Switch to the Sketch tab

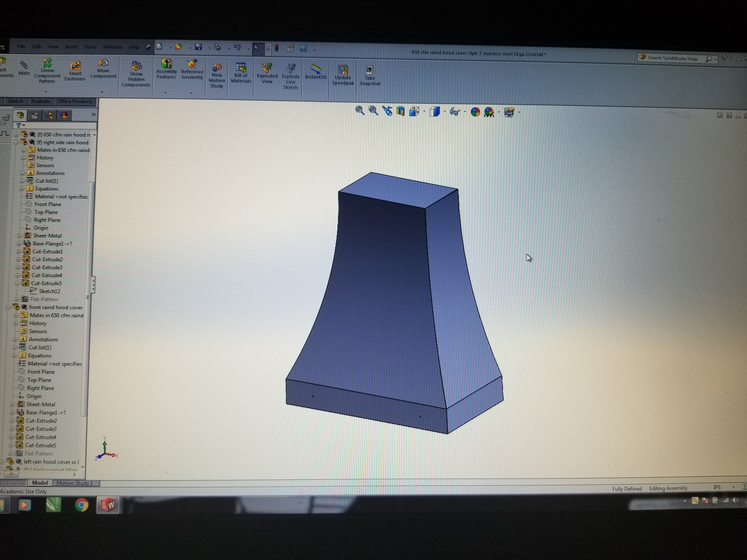(x=16, y=101)
